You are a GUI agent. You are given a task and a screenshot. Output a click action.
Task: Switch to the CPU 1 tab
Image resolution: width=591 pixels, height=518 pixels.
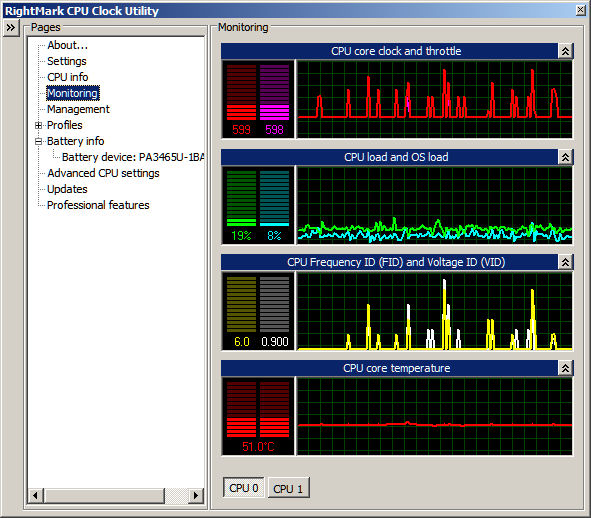point(288,489)
